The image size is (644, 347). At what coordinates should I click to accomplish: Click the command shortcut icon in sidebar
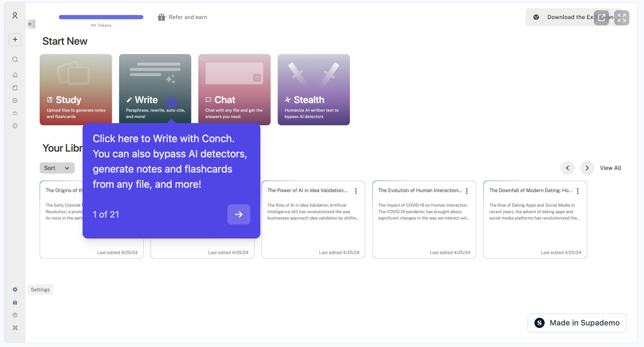(15, 328)
